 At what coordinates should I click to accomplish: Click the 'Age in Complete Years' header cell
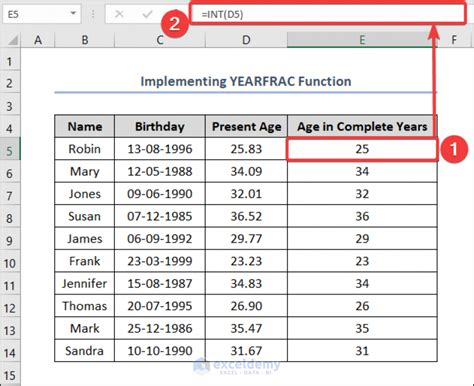tap(362, 126)
